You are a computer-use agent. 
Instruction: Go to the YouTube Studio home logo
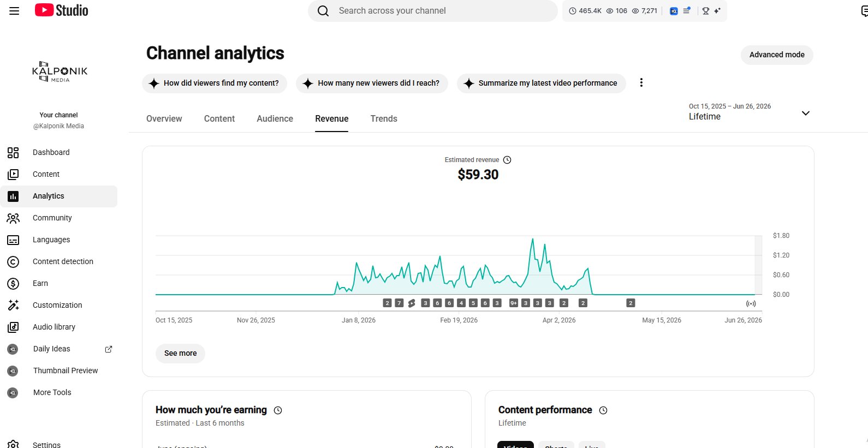pos(61,10)
